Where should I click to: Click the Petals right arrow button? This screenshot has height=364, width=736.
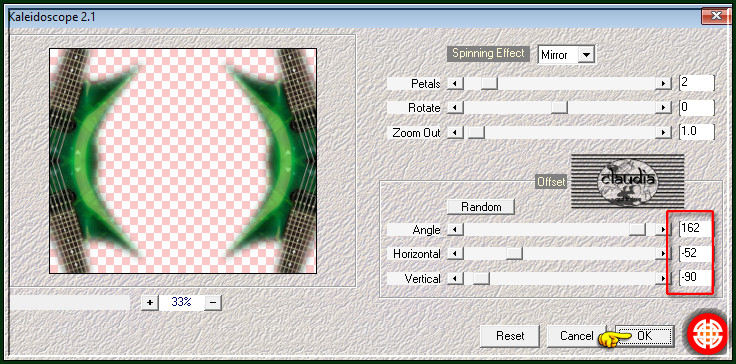[x=663, y=84]
